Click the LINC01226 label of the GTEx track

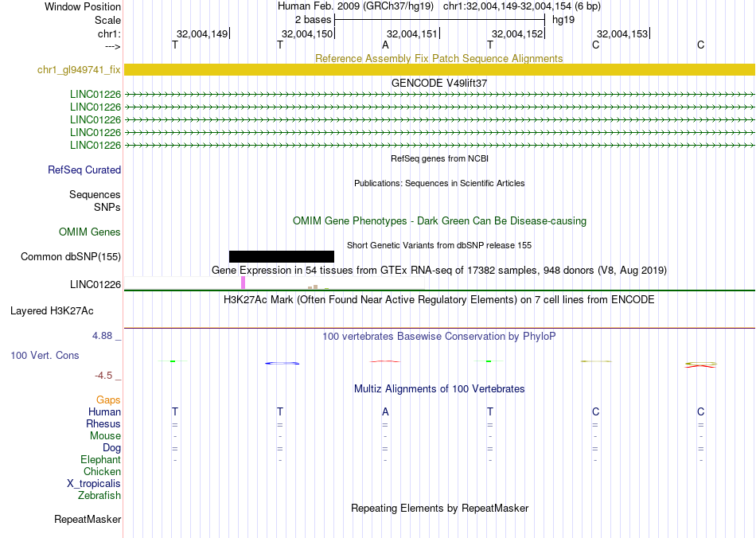(x=95, y=284)
